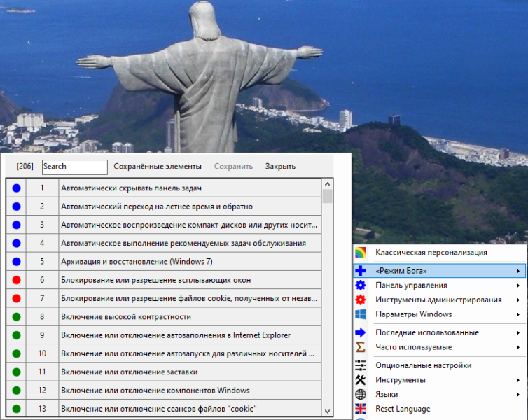
Task: Select 'автозаполнения в Internet Explorer' row
Action: tap(164, 335)
